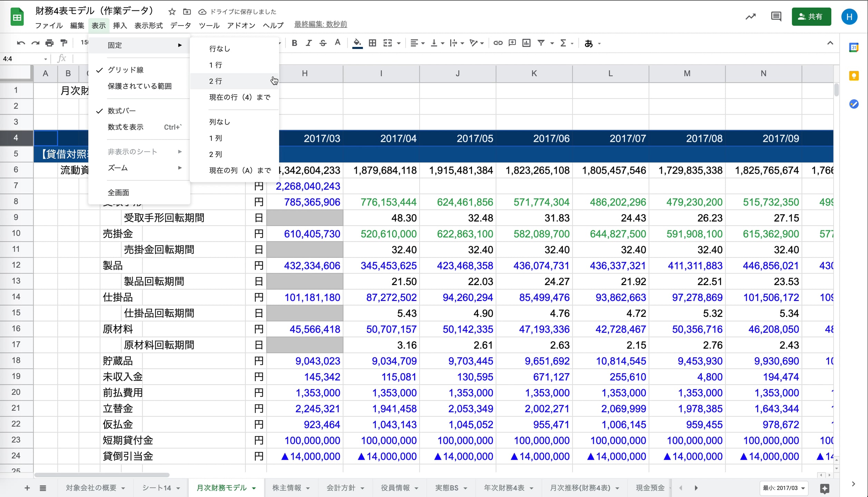Click the paint format icon

[x=64, y=43]
